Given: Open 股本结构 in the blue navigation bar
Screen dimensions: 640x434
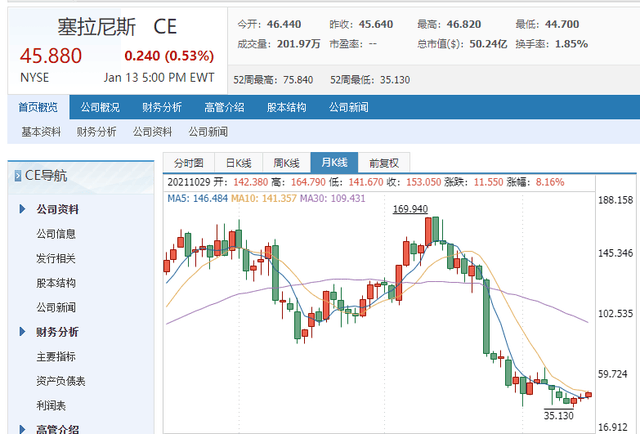Looking at the screenshot, I should click(x=284, y=108).
